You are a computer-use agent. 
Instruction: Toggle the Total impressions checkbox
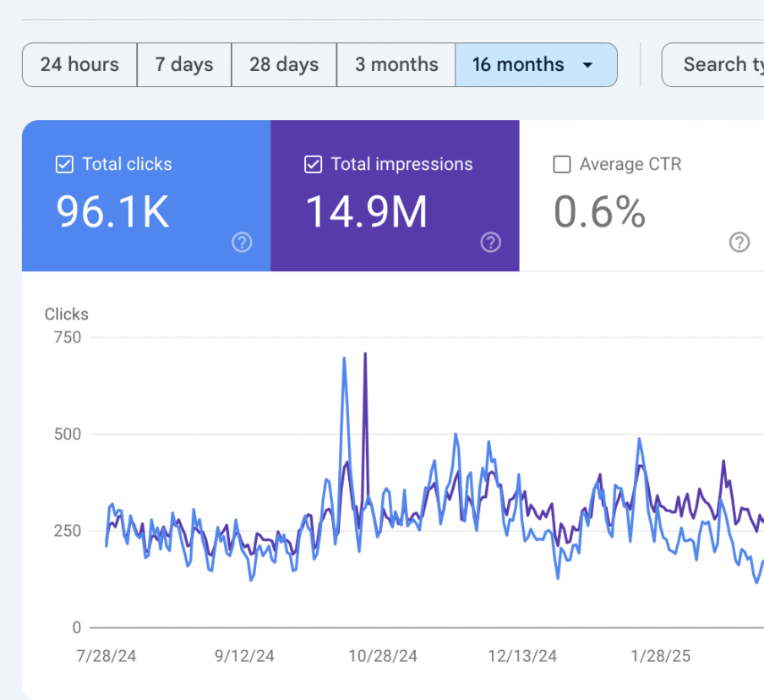[x=313, y=165]
